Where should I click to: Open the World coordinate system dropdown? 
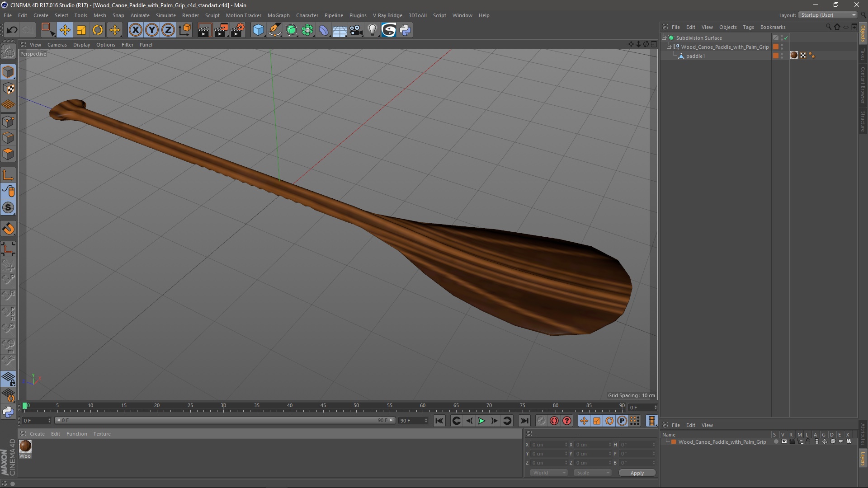coord(549,473)
